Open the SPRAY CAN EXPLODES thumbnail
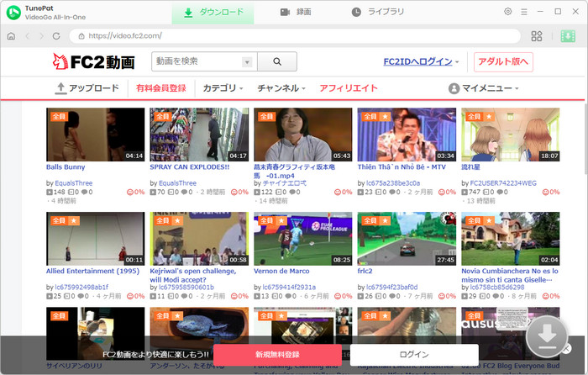The height and width of the screenshot is (375, 588). [x=199, y=135]
